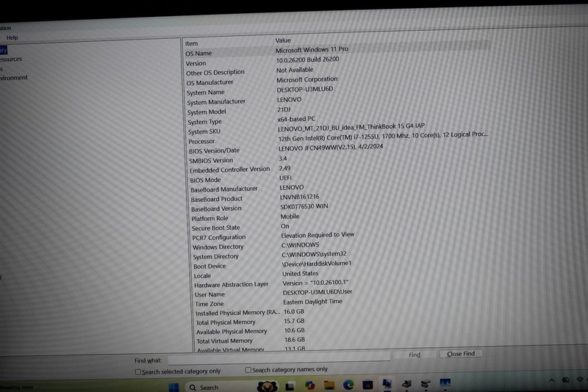Open the Help menu
The width and height of the screenshot is (588, 392).
point(12,37)
